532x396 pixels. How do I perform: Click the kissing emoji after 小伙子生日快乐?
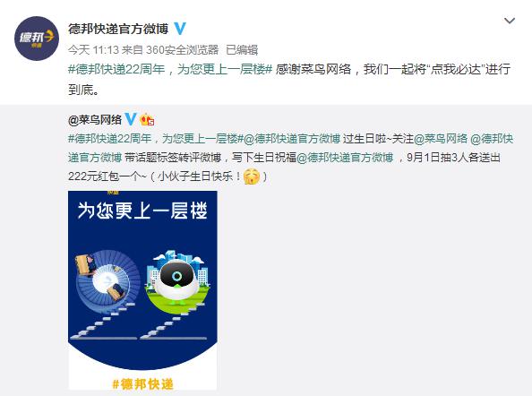252,176
